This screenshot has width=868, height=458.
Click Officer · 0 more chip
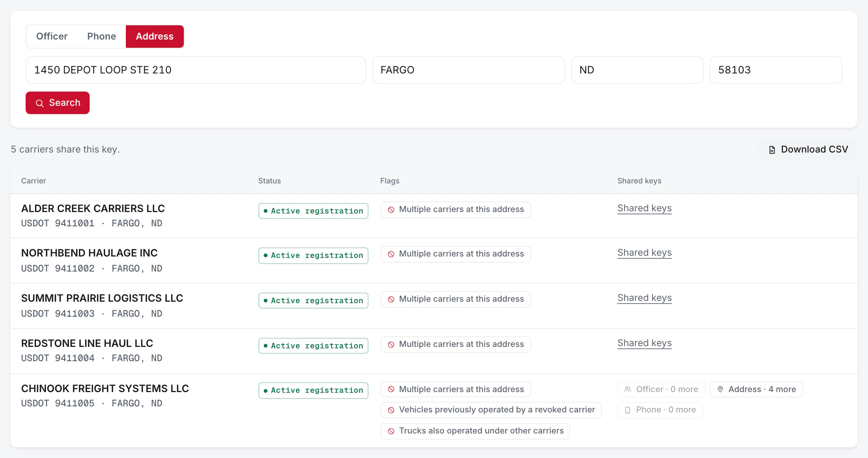coord(661,389)
